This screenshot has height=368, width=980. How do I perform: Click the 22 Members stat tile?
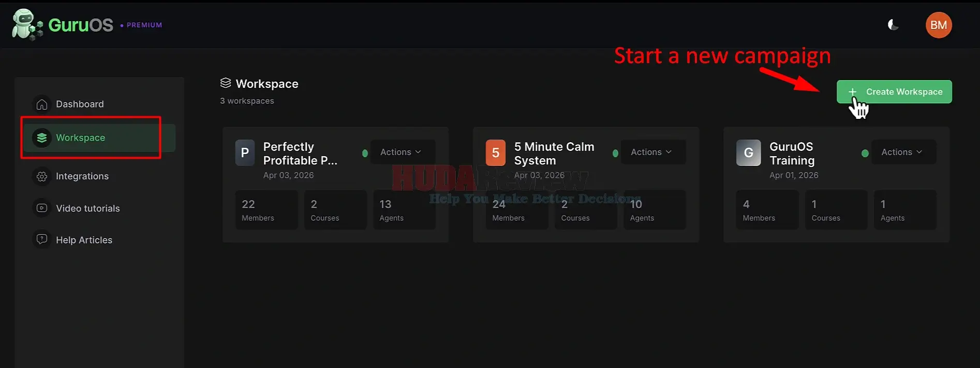266,210
